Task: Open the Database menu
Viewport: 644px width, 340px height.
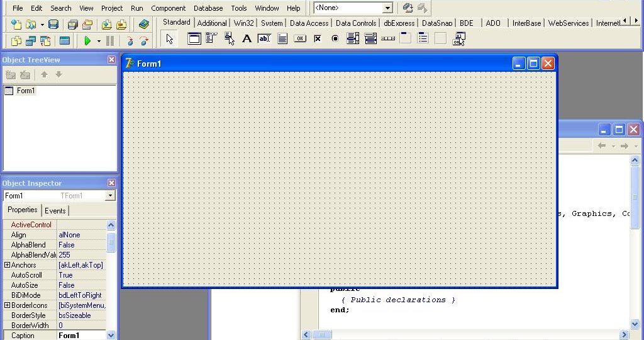Action: pyautogui.click(x=208, y=8)
